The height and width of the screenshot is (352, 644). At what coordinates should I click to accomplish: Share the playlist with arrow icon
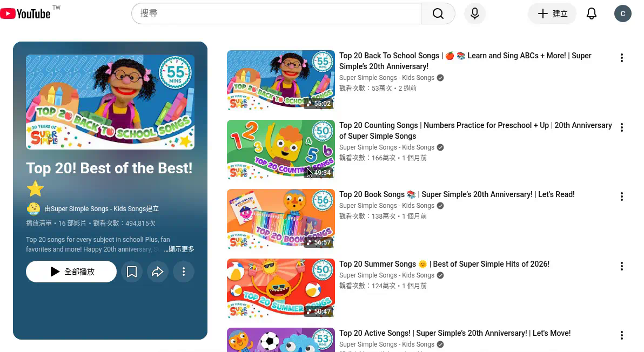[158, 272]
